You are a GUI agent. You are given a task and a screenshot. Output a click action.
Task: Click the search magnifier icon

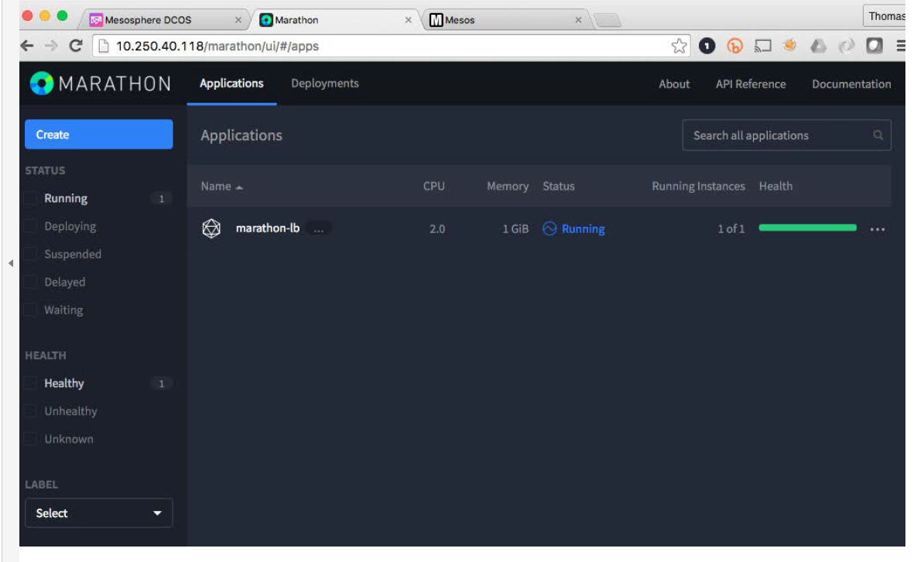click(x=878, y=135)
